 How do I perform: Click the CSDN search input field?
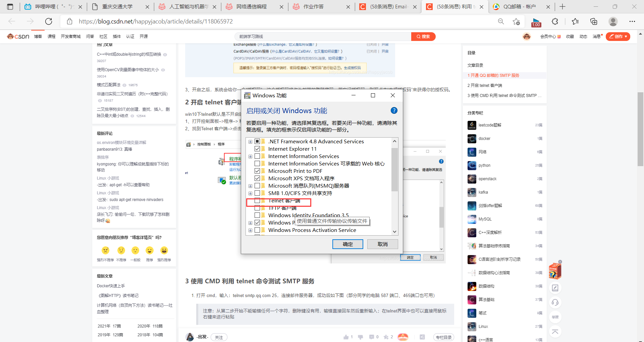point(323,36)
